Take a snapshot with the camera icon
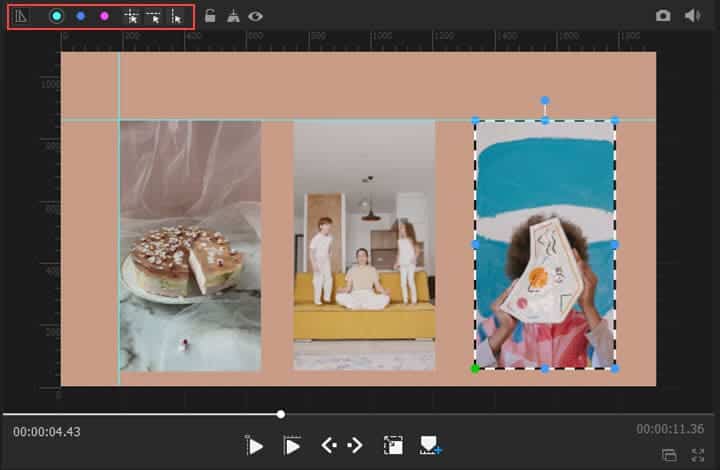Screen dimensions: 720x470 [x=663, y=16]
